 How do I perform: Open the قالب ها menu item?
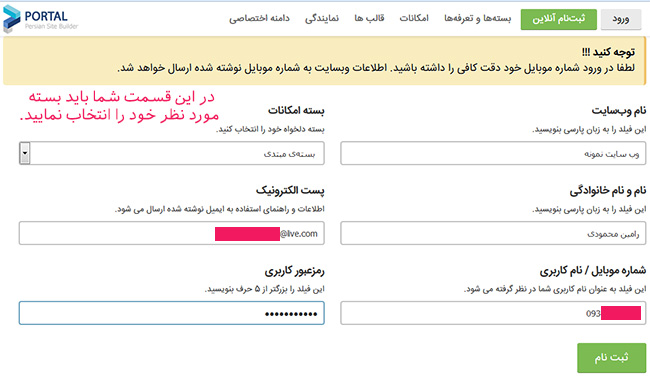(x=369, y=18)
